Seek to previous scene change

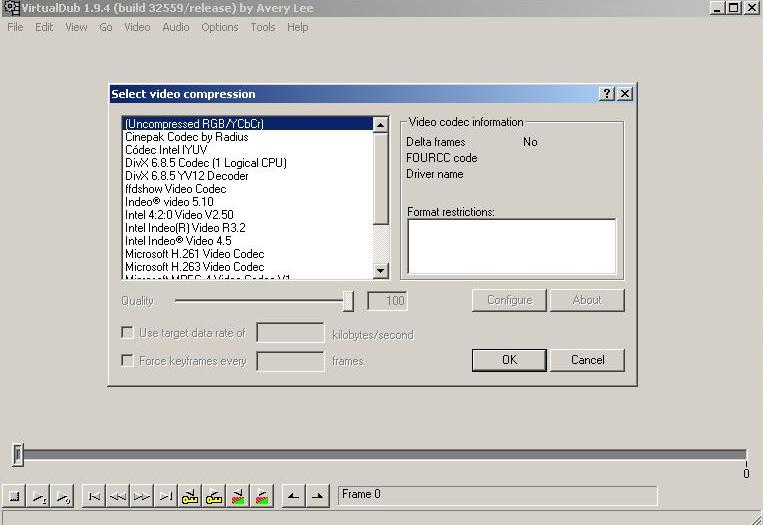[237, 496]
